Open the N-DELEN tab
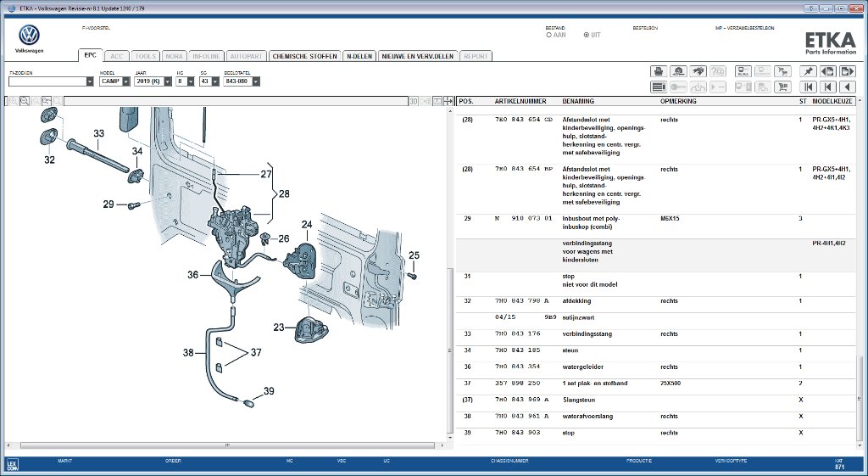Image resolution: width=868 pixels, height=476 pixels. coord(359,56)
